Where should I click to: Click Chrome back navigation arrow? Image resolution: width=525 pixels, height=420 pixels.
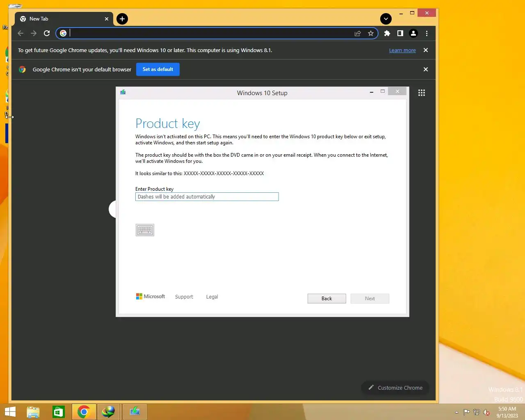click(21, 33)
